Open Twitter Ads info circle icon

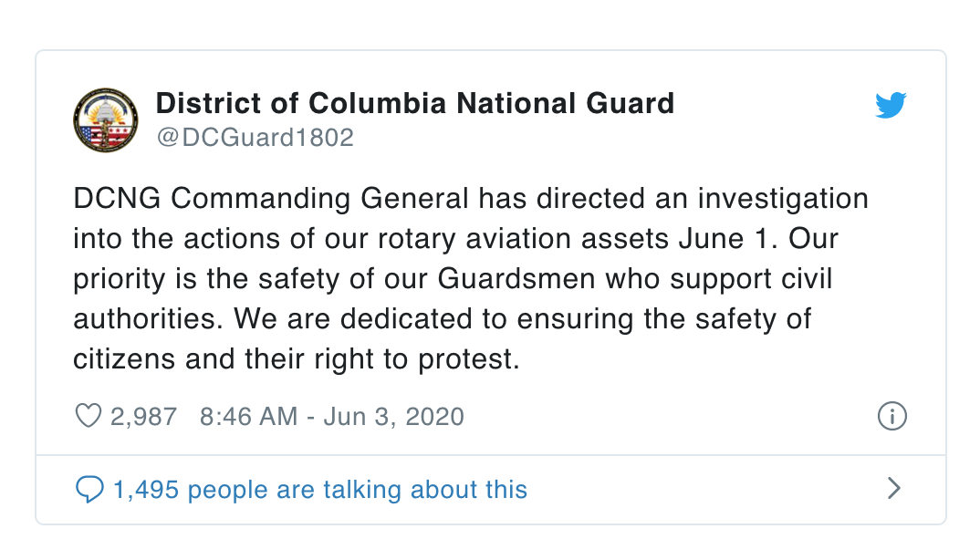(891, 416)
